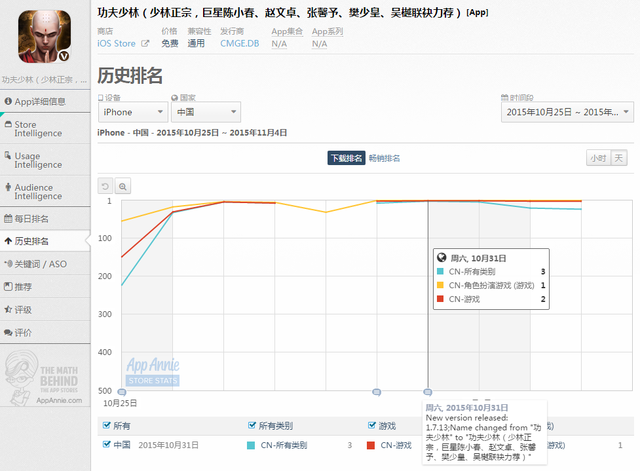Open the 推荐 featured page
Image resolution: width=640 pixels, height=471 pixels.
[45, 287]
